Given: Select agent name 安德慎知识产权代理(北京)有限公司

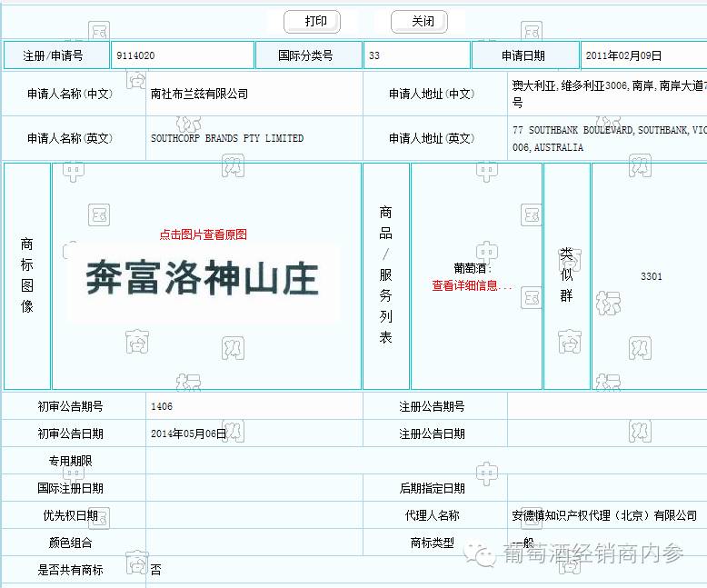Looking at the screenshot, I should pyautogui.click(x=604, y=515).
